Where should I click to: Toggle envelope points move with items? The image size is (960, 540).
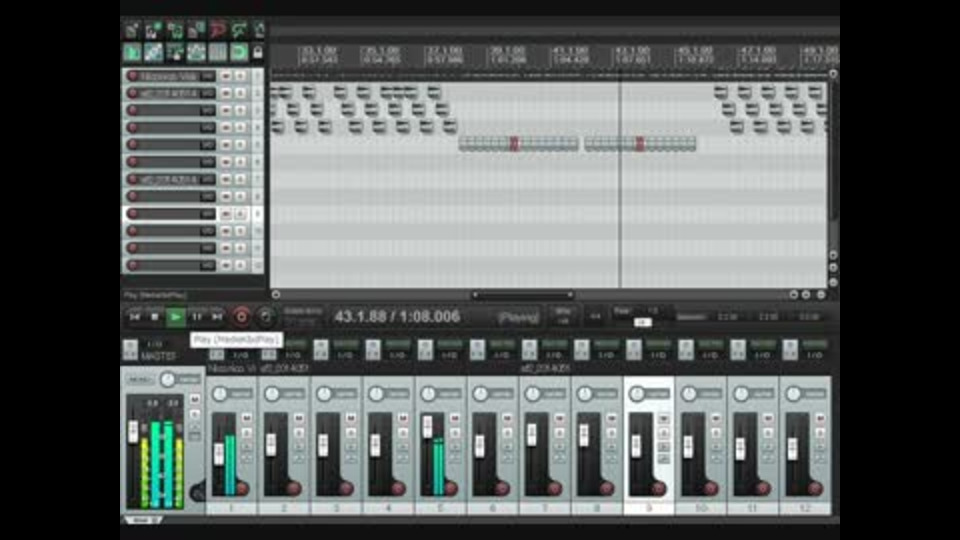197,53
